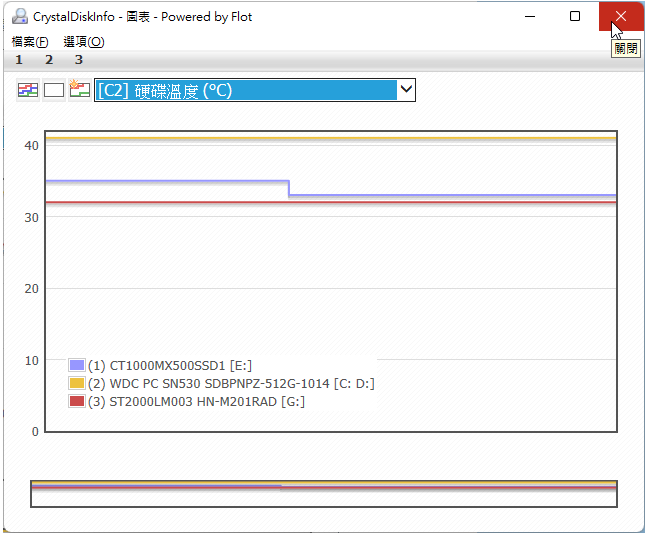Image resolution: width=652 pixels, height=539 pixels.
Task: Open the 選項(O) menu
Action: point(84,42)
